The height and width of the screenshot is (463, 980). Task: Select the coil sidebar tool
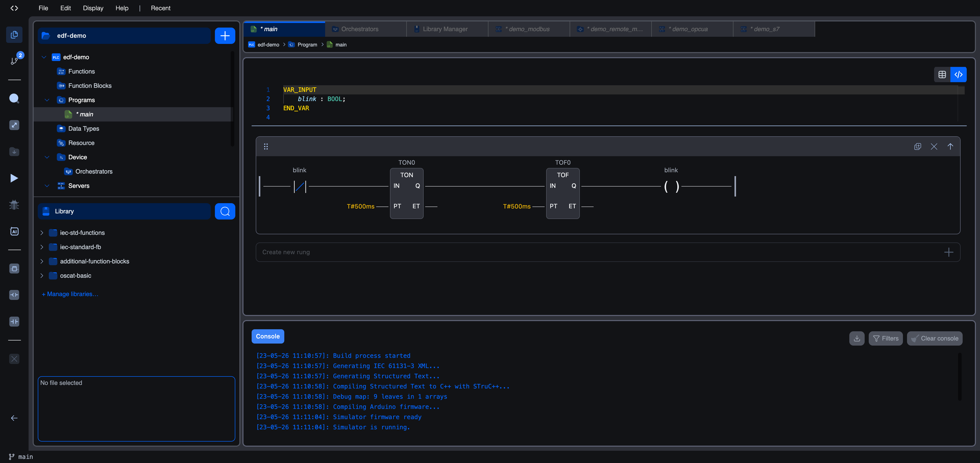14,295
